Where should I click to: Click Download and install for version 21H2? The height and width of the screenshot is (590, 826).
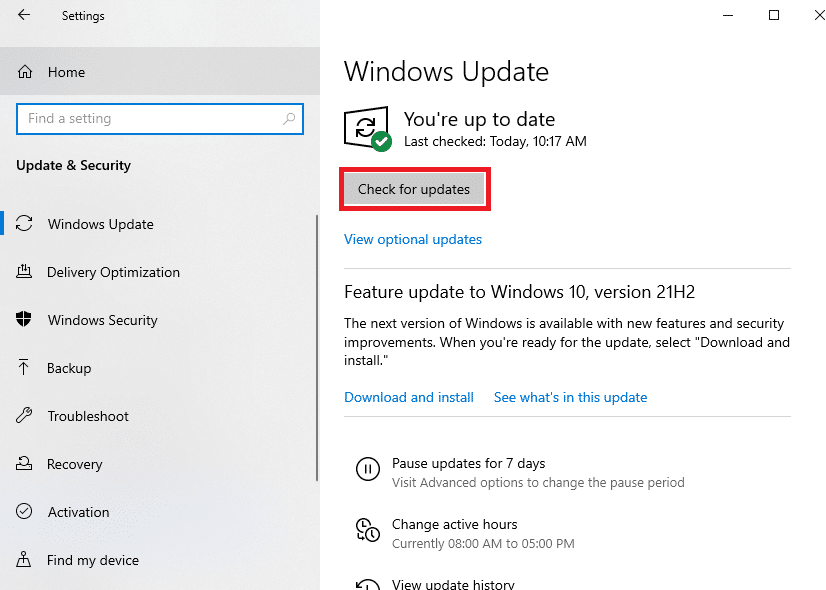409,397
